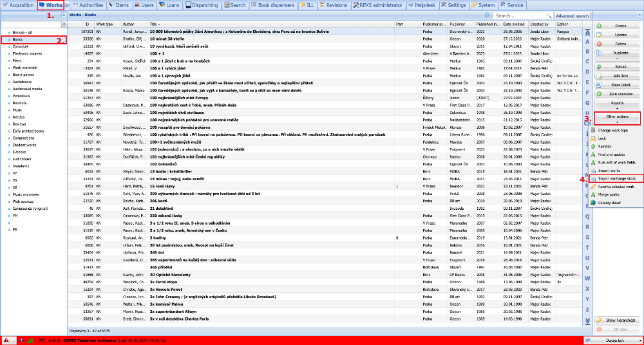The width and height of the screenshot is (644, 345).
Task: Open the Reports dropdown
Action: [x=618, y=105]
